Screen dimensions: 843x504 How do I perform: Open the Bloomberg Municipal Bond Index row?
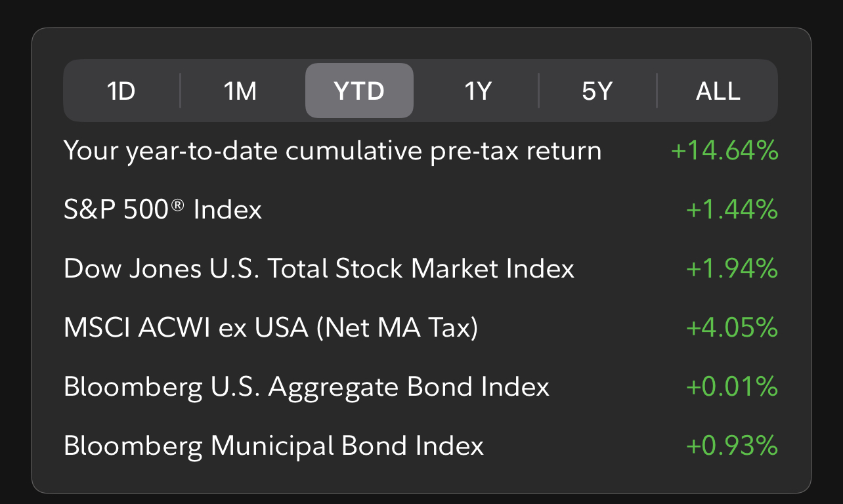tap(274, 446)
